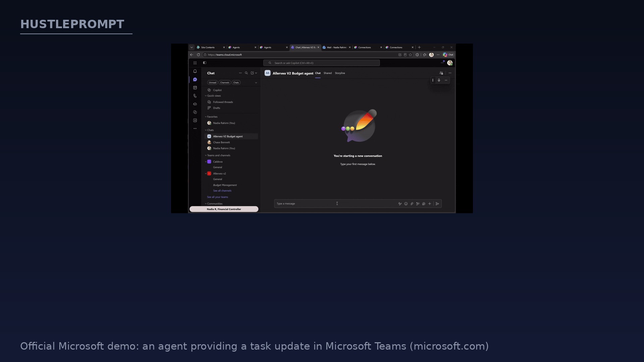Open the Copilot icon in the left rail

coord(195,112)
